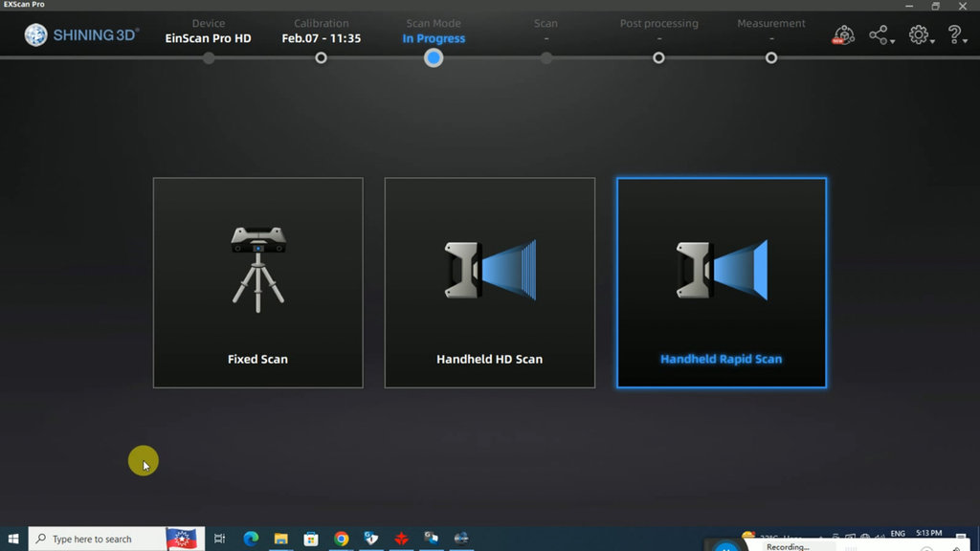
Task: Open Google Chrome from the taskbar
Action: (x=341, y=539)
